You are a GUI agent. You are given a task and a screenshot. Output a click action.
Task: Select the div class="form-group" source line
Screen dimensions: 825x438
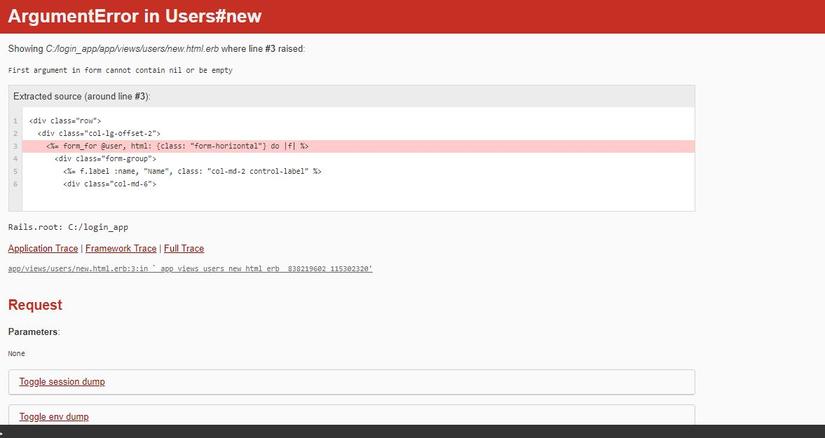105,159
